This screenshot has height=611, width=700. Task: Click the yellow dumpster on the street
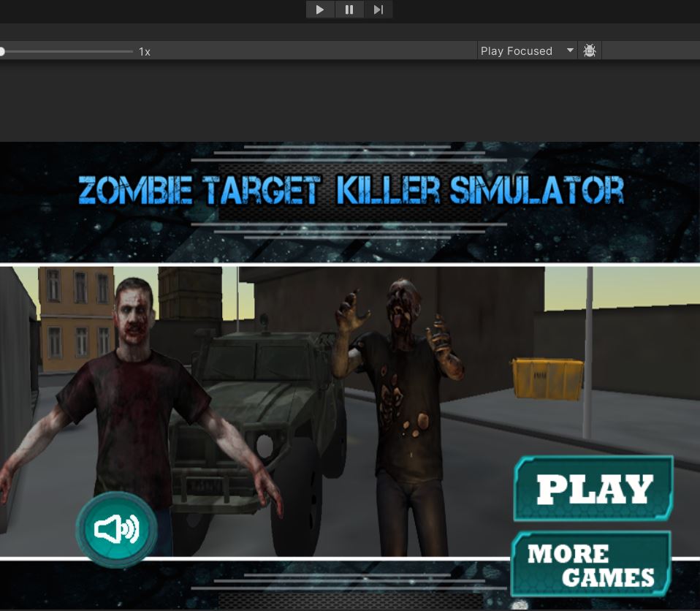547,379
